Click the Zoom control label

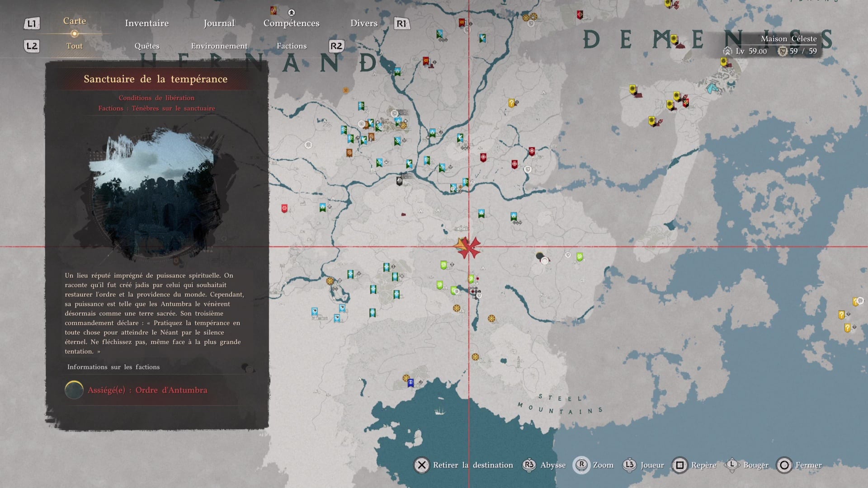pos(603,465)
